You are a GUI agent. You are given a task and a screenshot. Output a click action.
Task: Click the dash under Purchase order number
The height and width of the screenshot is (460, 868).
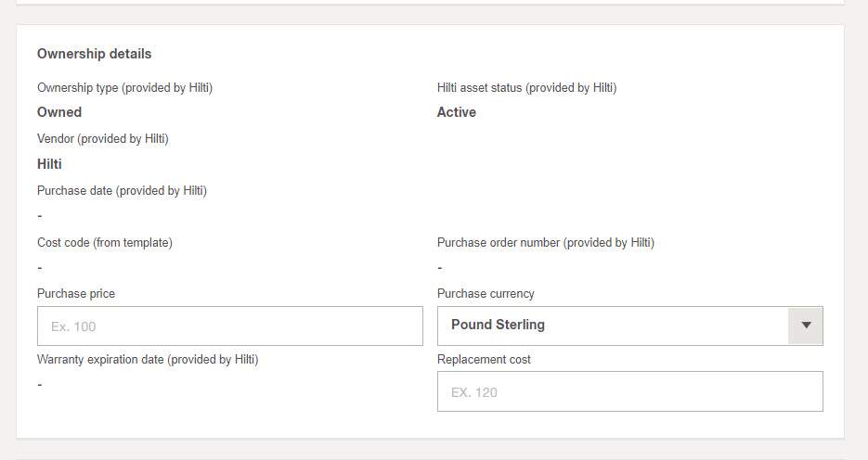(440, 268)
